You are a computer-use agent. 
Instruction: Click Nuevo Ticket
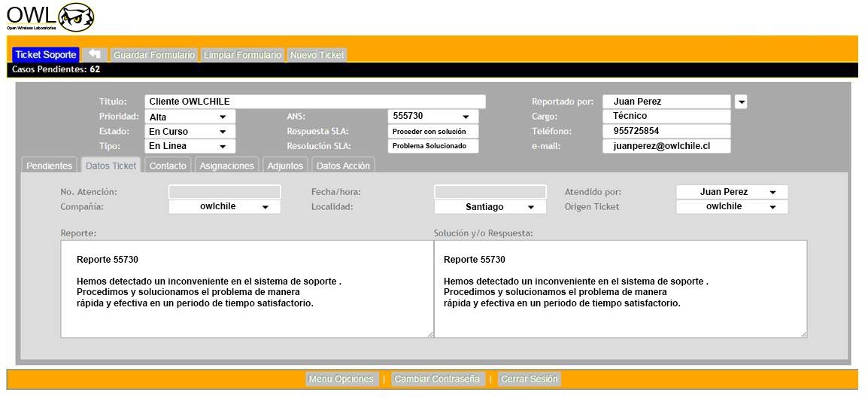coord(317,55)
